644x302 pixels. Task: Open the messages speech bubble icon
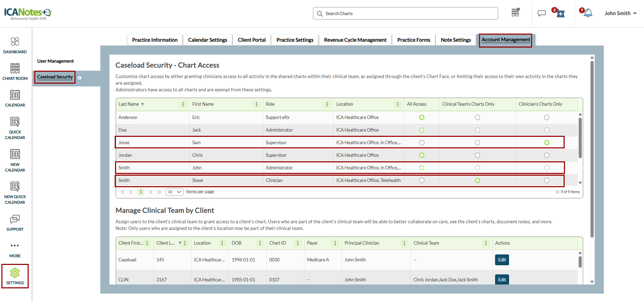click(542, 13)
